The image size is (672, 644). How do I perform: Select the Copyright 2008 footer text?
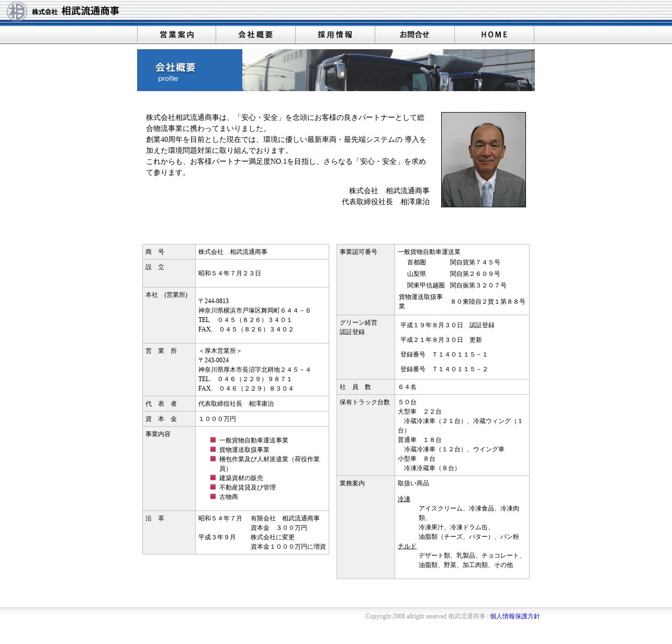(425, 616)
